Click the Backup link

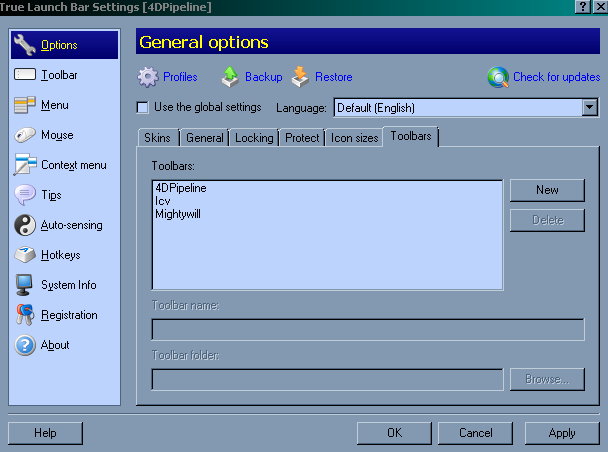264,77
